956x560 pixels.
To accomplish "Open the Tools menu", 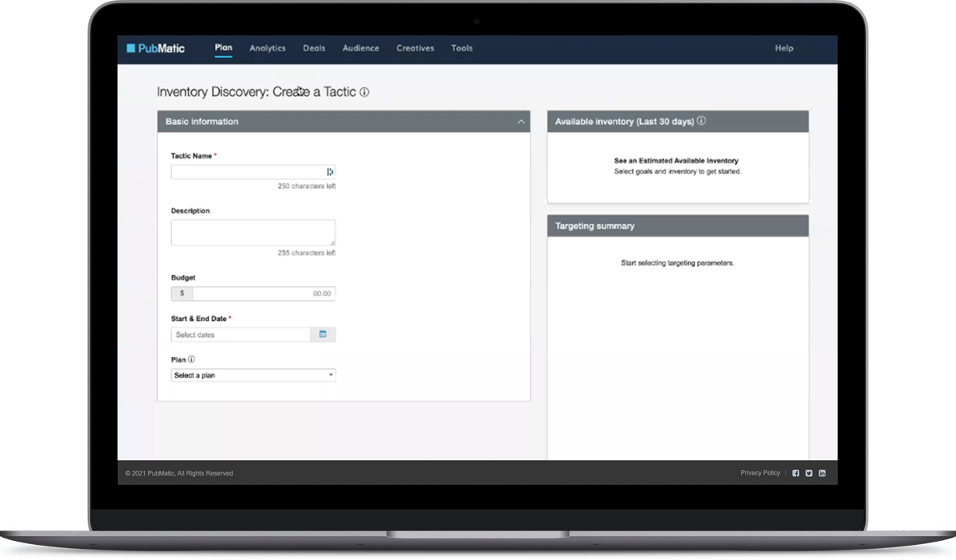I will (462, 49).
